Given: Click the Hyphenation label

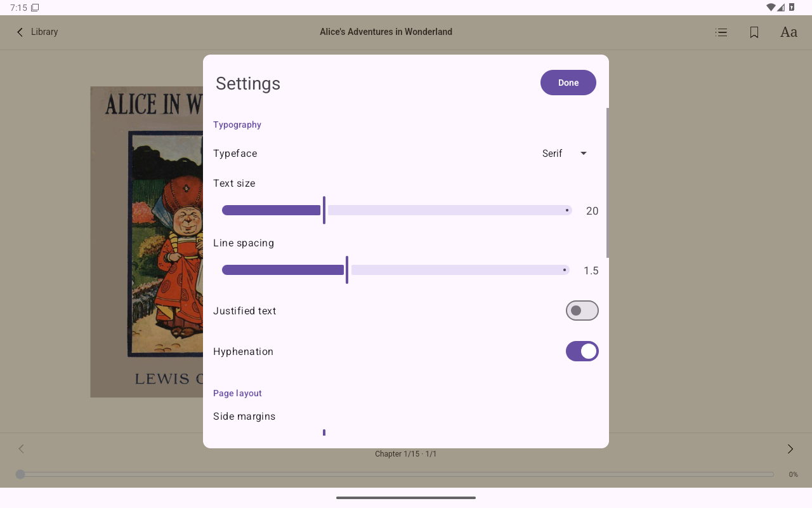Looking at the screenshot, I should (x=243, y=351).
